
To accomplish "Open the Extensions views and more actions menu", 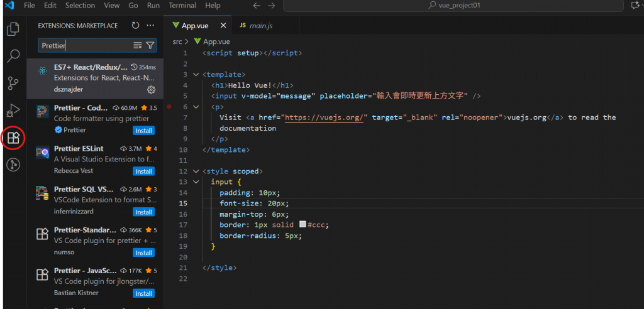I will 150,26.
